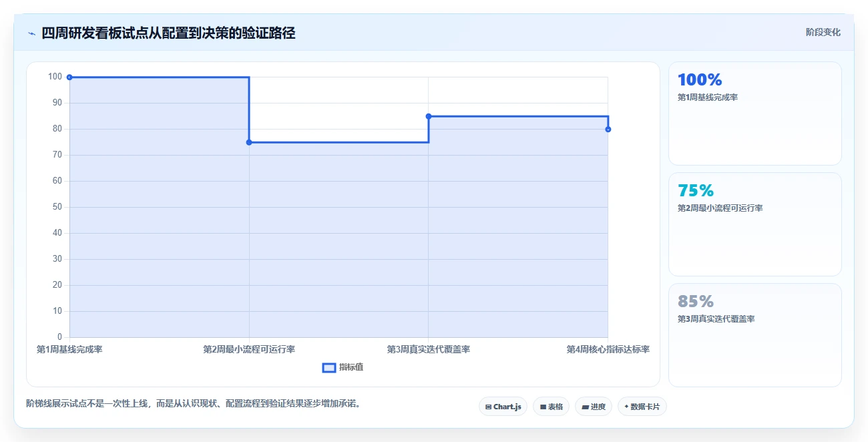Select the 表格 tag
The width and height of the screenshot is (868, 442).
(x=551, y=407)
